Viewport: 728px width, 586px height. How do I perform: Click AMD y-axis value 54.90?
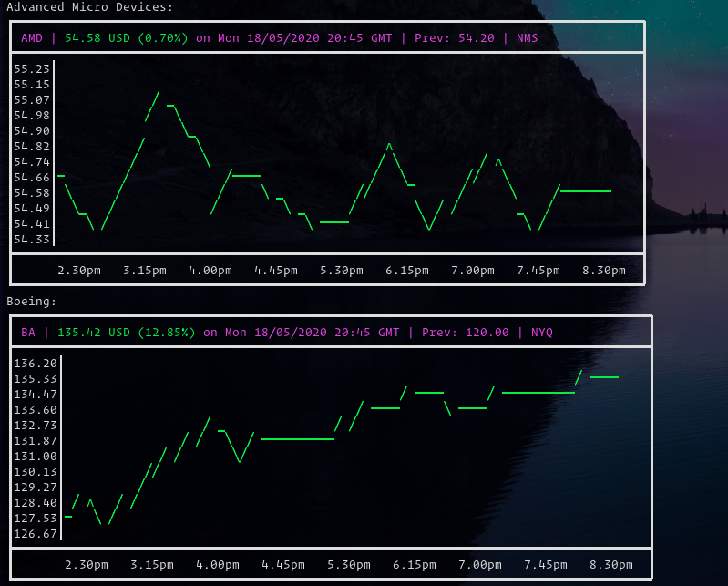32,131
